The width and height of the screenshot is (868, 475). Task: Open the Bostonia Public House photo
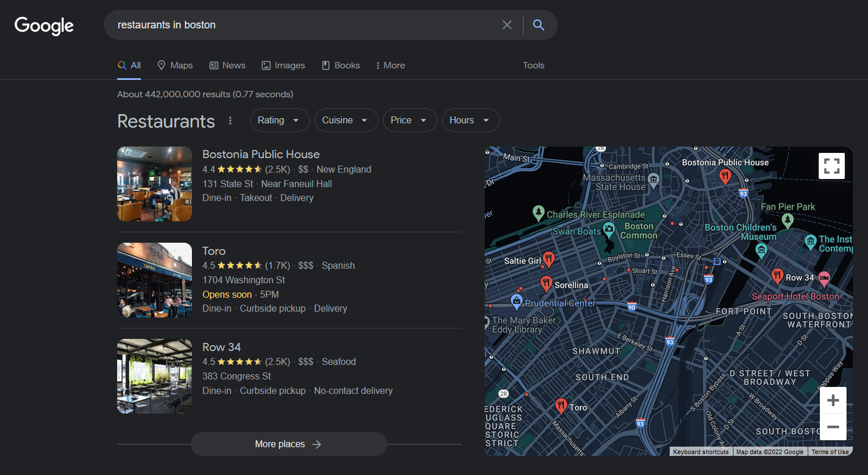click(154, 184)
